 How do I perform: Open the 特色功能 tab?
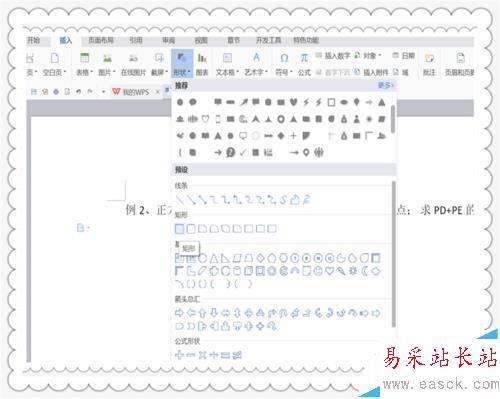pos(306,41)
